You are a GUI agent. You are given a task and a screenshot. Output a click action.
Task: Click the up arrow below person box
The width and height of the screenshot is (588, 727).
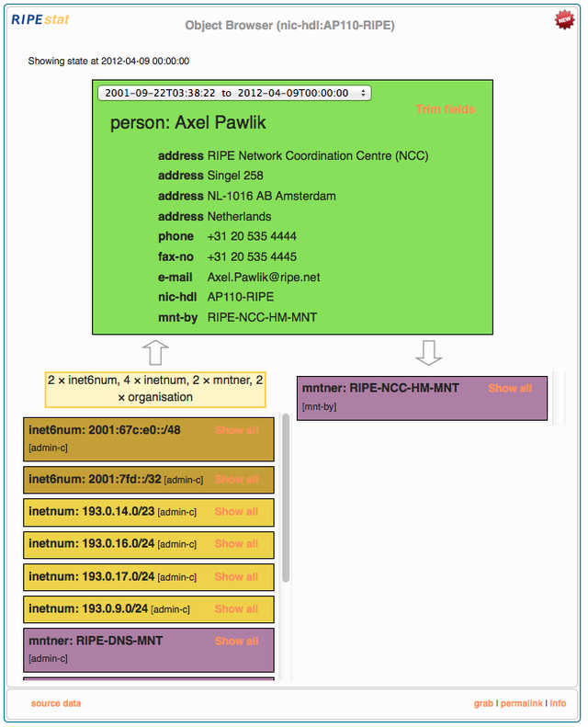click(x=155, y=352)
